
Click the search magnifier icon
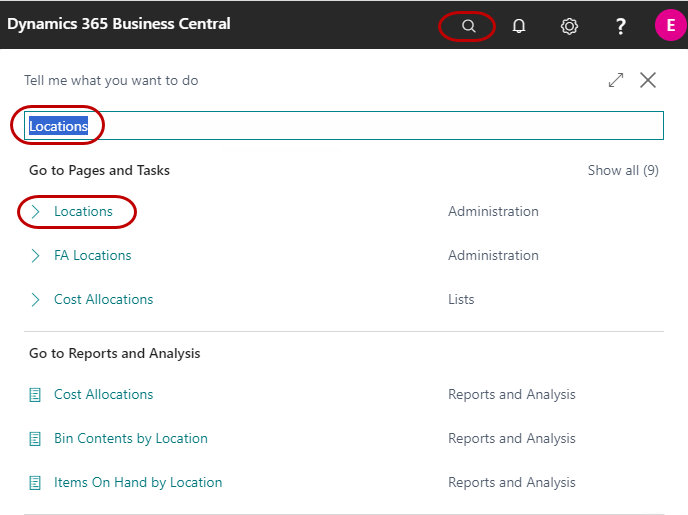tap(468, 26)
